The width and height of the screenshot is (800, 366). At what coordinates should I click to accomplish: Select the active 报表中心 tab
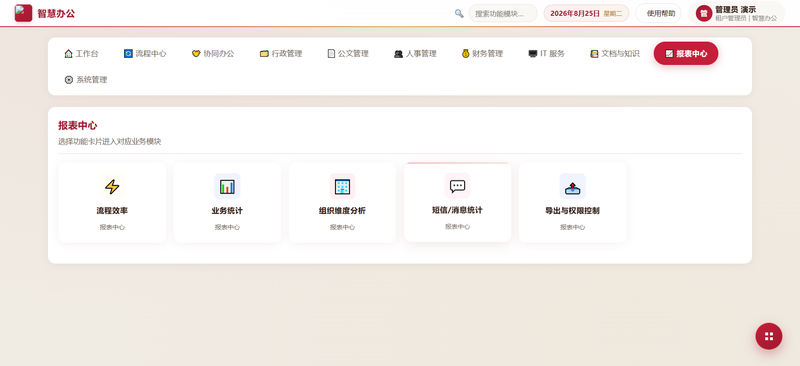point(686,54)
